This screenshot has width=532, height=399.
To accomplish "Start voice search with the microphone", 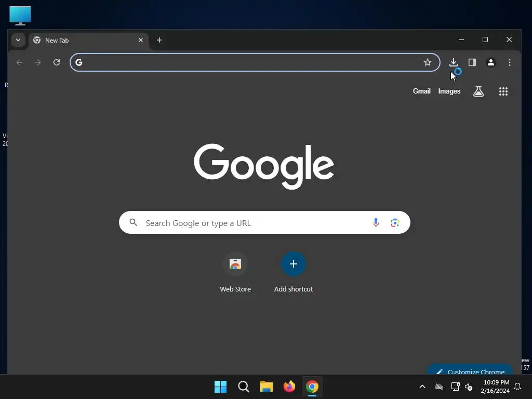I will (376, 222).
